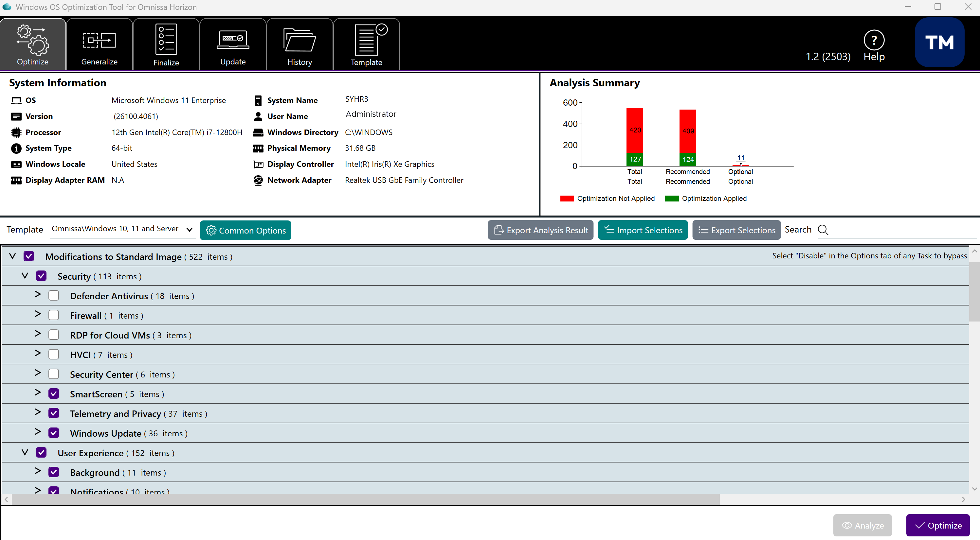
Task: Uncheck Modifications to Standard Image checkbox
Action: (29, 256)
